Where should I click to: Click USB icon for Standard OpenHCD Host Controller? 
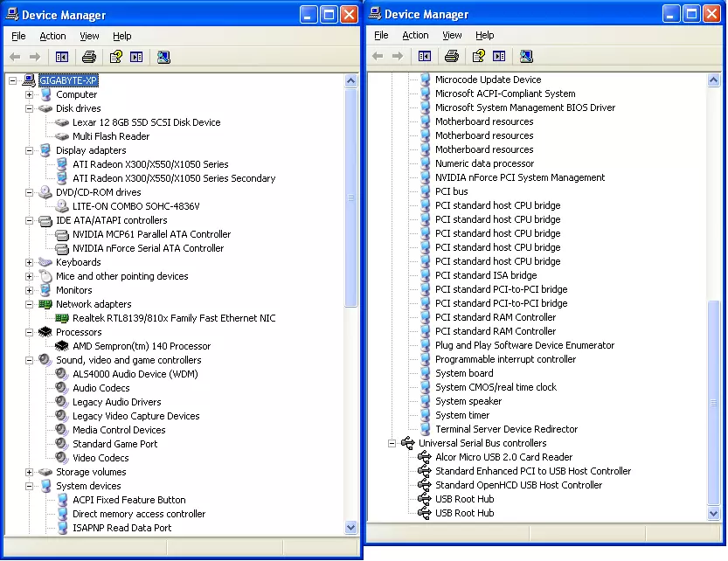point(425,485)
